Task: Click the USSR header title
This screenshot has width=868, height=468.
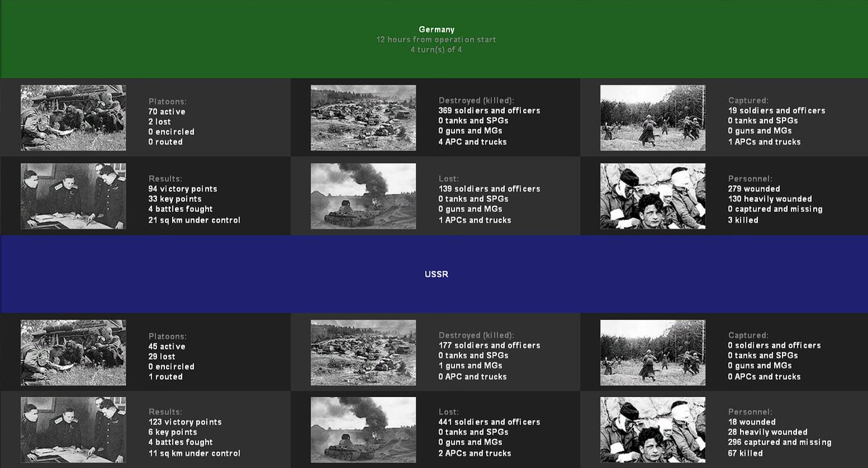Action: tap(436, 275)
